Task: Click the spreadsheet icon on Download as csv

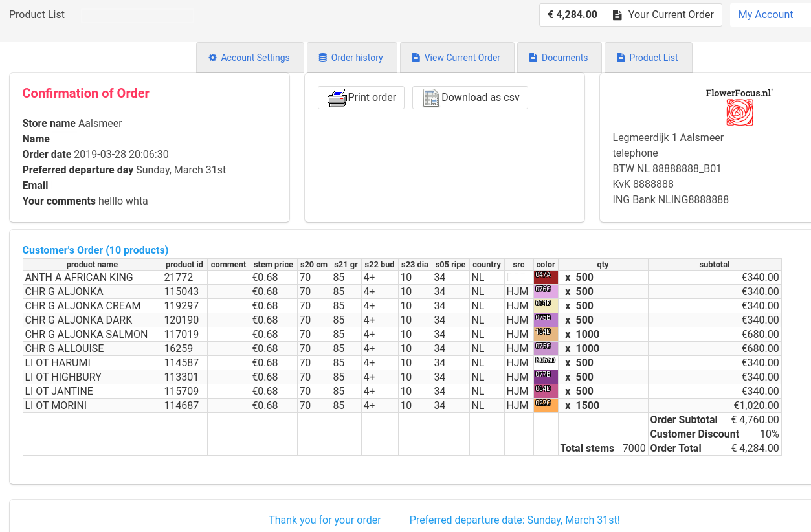Action: pos(431,98)
